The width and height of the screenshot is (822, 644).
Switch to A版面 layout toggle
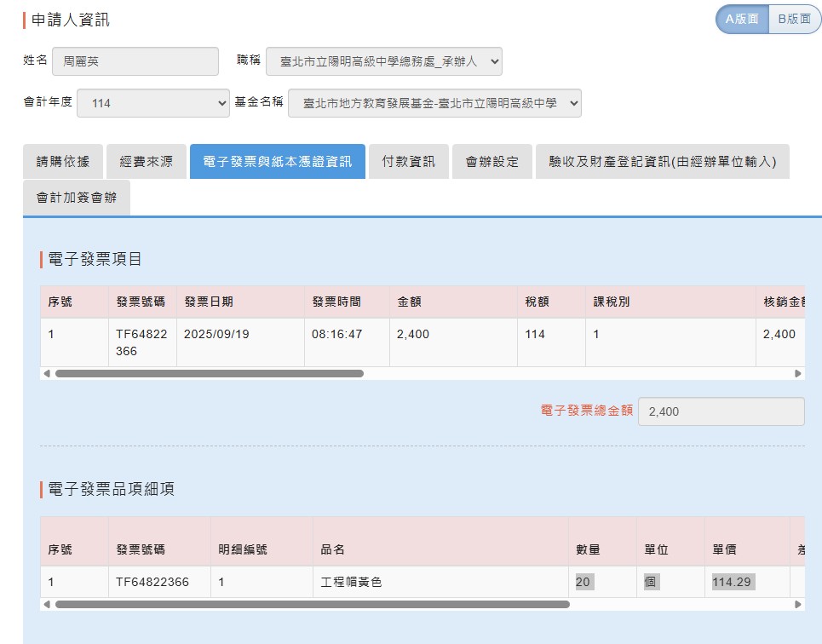[x=742, y=19]
